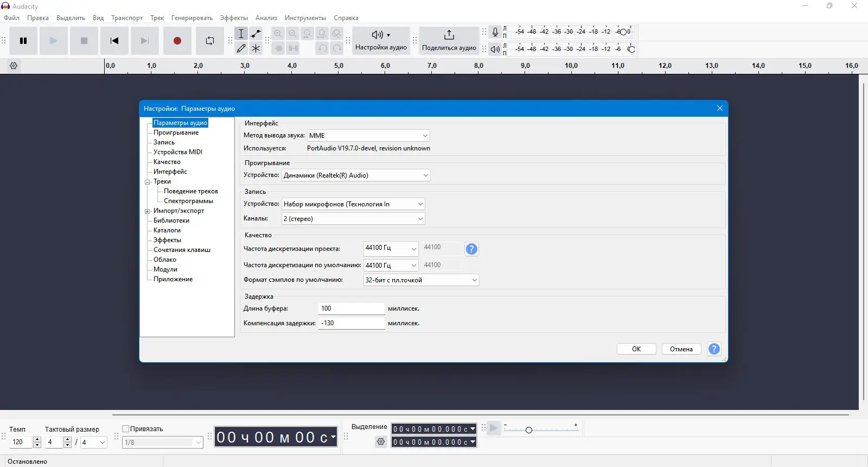
Task: Click the Skip to Start button
Action: [114, 41]
